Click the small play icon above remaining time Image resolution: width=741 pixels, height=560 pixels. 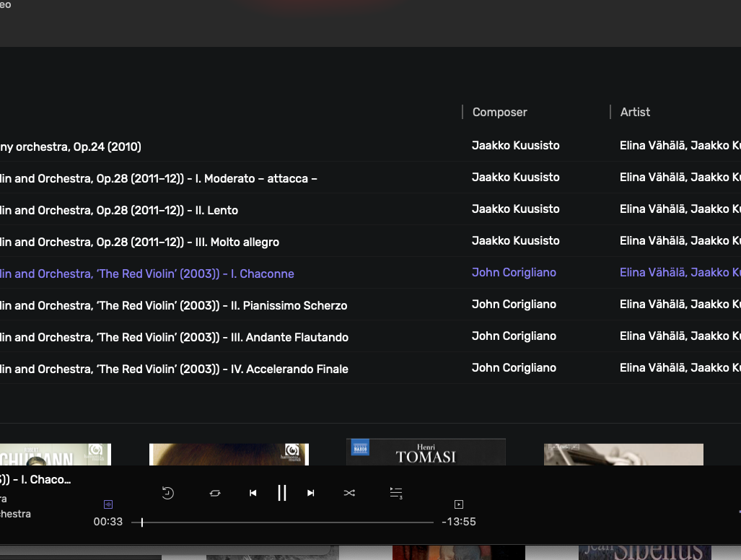(458, 504)
